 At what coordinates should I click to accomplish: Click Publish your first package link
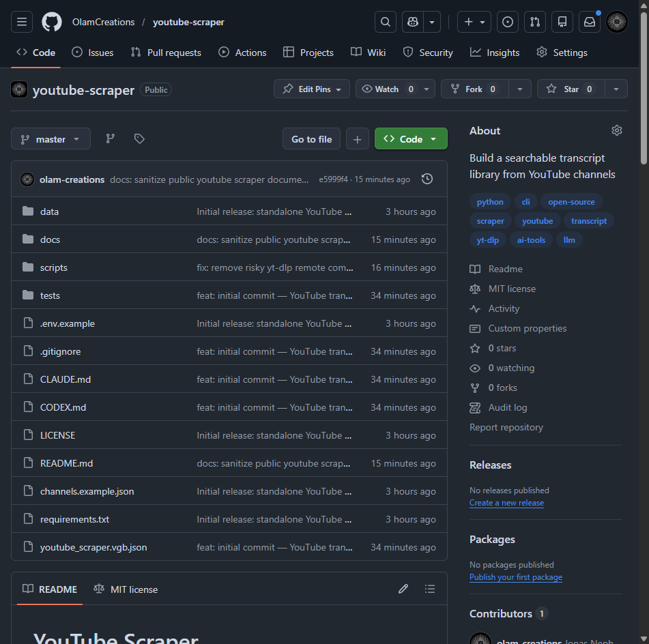(516, 577)
